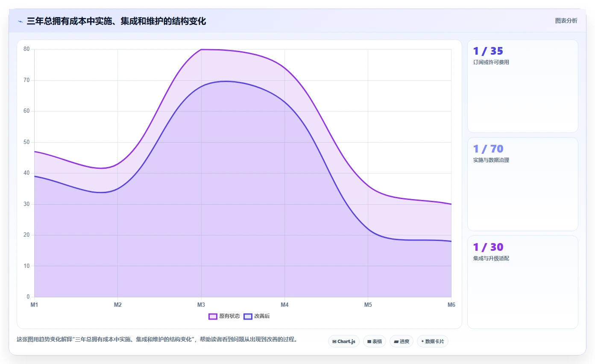Click the M5 x-axis label
This screenshot has height=364, width=595.
click(x=368, y=305)
